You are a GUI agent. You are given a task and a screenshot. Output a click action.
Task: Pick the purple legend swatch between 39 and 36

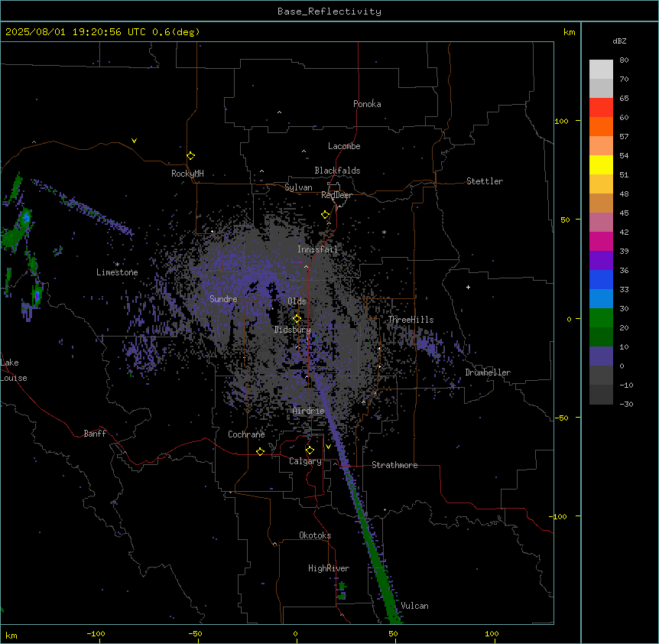601,261
